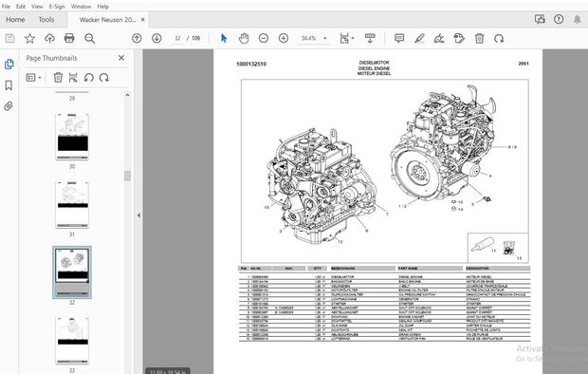The image size is (588, 374).
Task: Delete selected pages in thumbnails panel
Action: point(58,77)
